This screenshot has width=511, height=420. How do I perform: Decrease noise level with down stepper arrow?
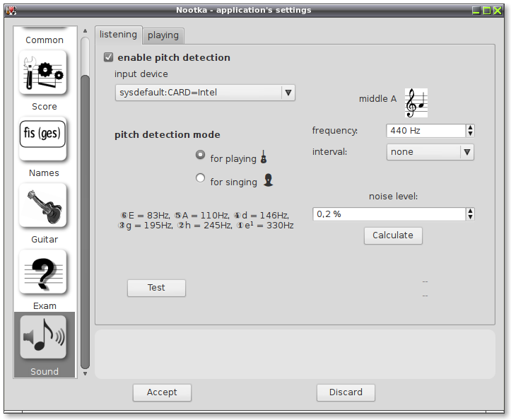(470, 218)
